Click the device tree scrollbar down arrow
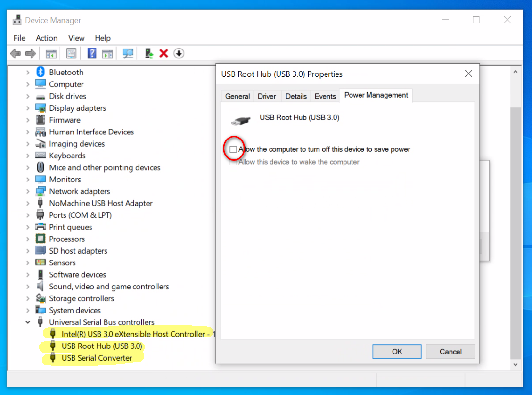The width and height of the screenshot is (532, 395). point(516,364)
